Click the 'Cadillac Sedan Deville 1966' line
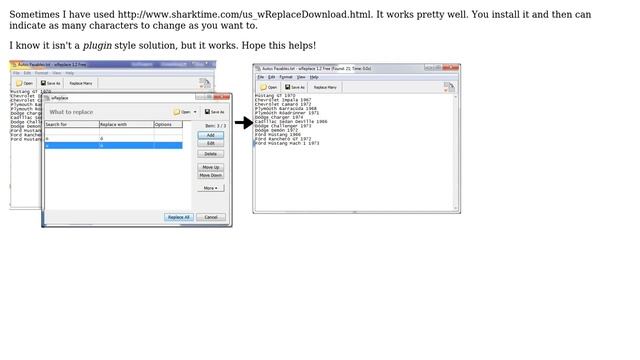Viewport: 640px width, 360px height. point(291,122)
